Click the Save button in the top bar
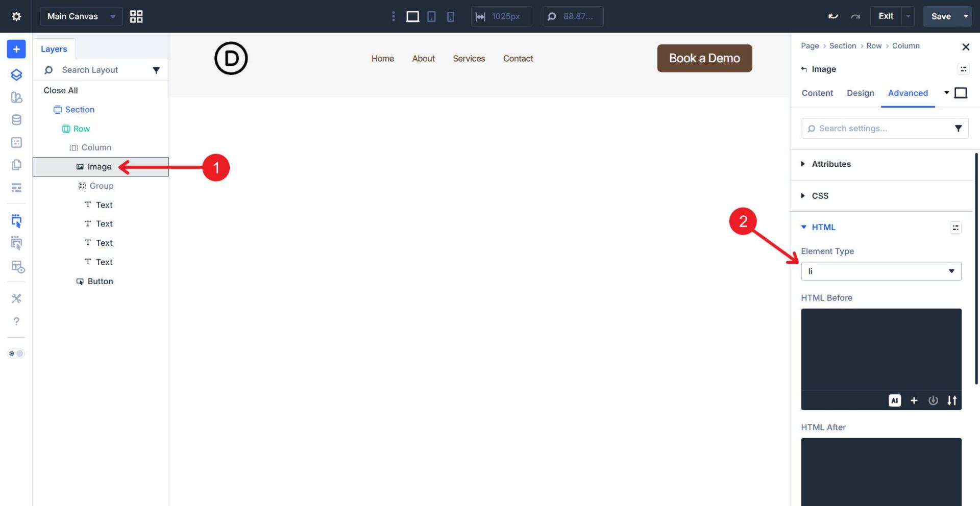This screenshot has height=506, width=980. coord(941,16)
